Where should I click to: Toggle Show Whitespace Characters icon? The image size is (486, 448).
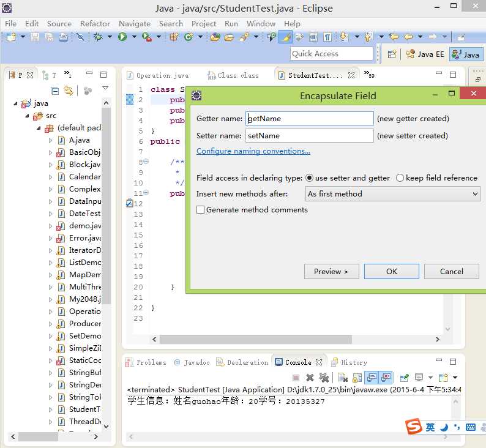tap(327, 37)
